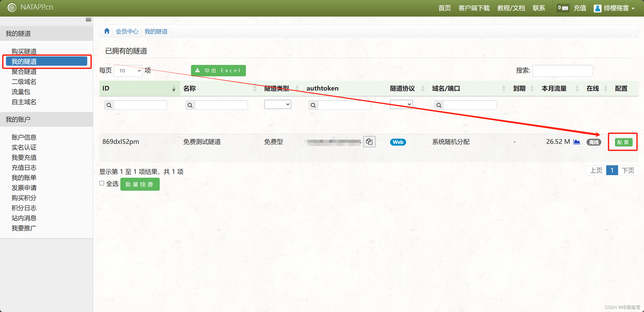This screenshot has width=644, height=312.
Task: Click the 批量续费 button
Action: [x=140, y=184]
